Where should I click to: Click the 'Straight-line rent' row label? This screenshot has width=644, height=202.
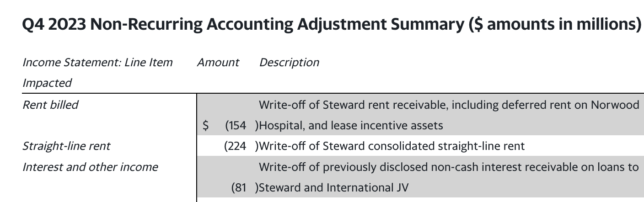pyautogui.click(x=66, y=146)
